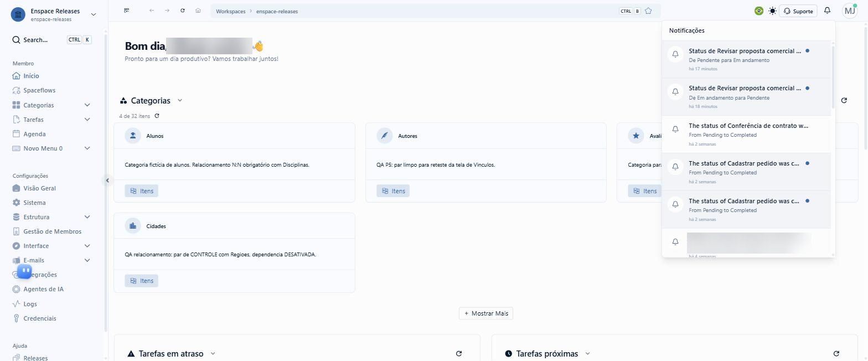Click the home icon in top bar
Screen dimensions: 868x361
[198, 11]
